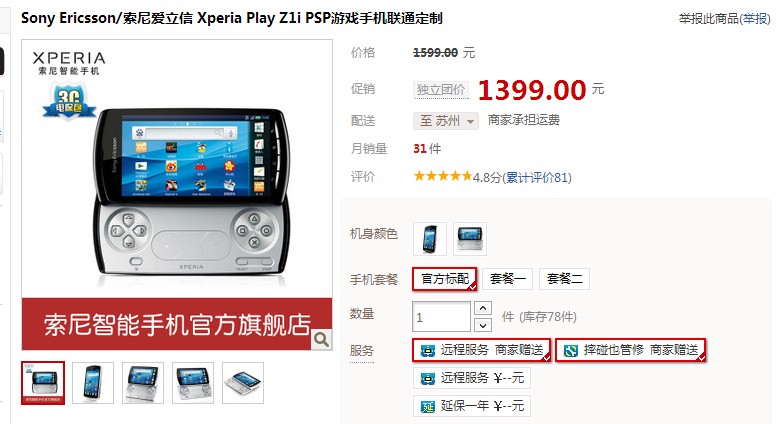Select the black phone body color swatch
The height and width of the screenshot is (424, 778).
tap(430, 239)
